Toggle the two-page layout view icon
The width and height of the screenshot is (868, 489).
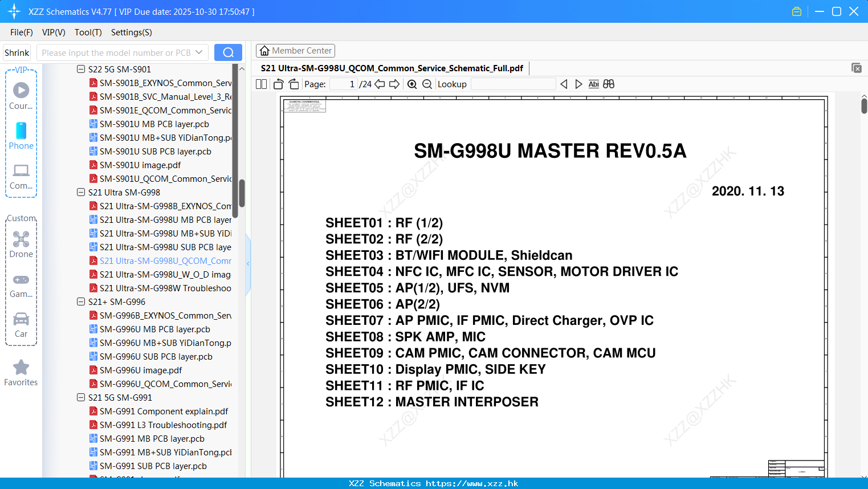tap(261, 84)
